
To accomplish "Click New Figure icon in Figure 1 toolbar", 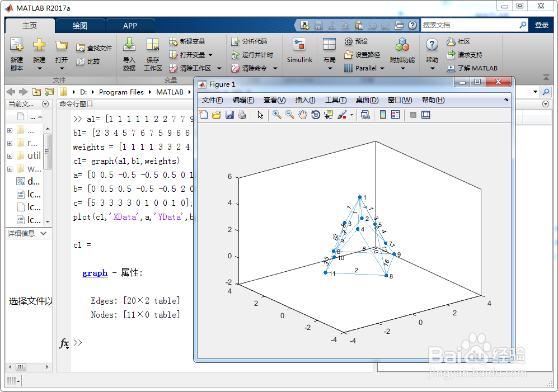I will pos(204,115).
